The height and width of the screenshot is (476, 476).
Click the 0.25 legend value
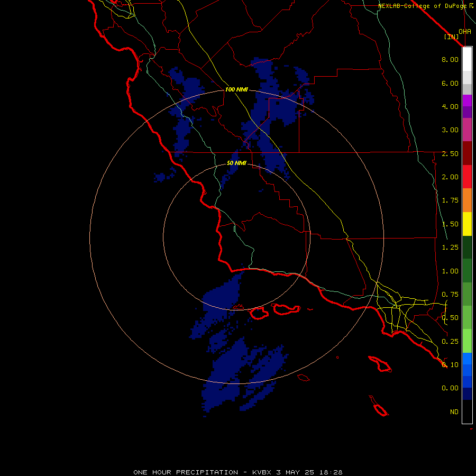click(450, 342)
